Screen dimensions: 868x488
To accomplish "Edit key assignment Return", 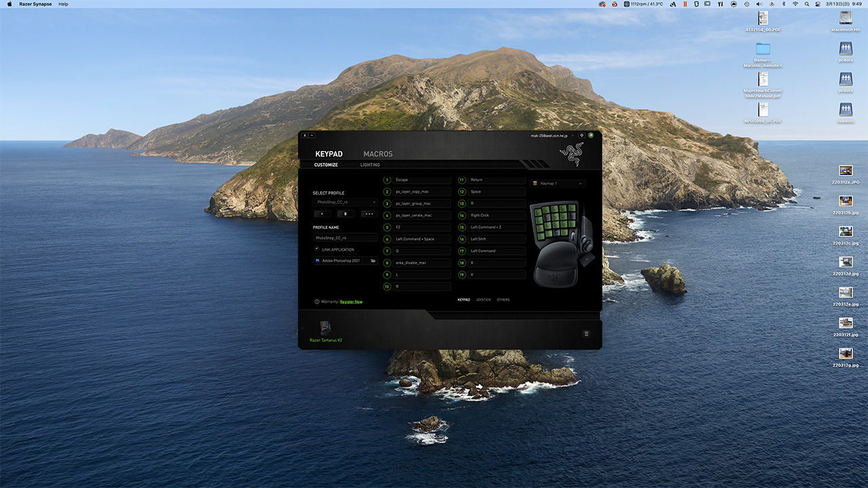I will coord(497,180).
